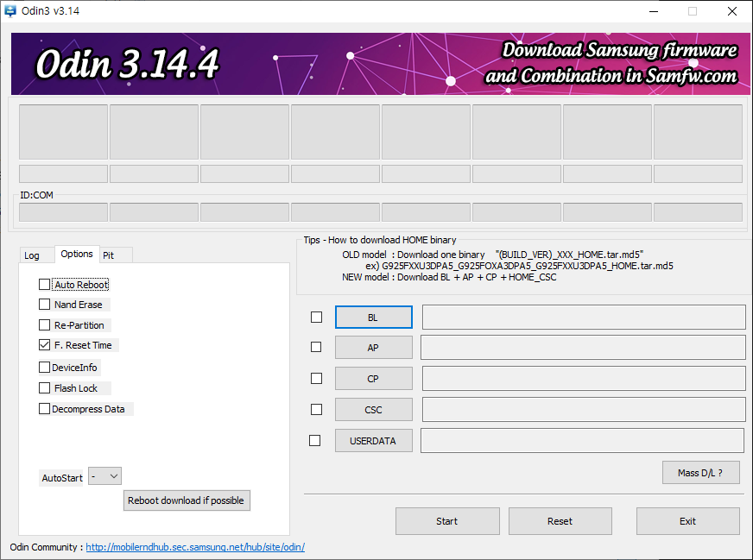
Task: Close the Odin3 window
Action: coord(732,11)
